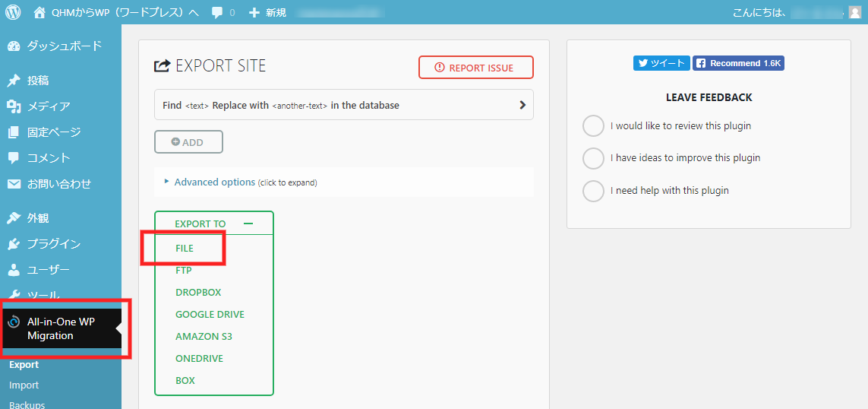
Task: Click the 投稿 pin icon
Action: click(x=14, y=81)
